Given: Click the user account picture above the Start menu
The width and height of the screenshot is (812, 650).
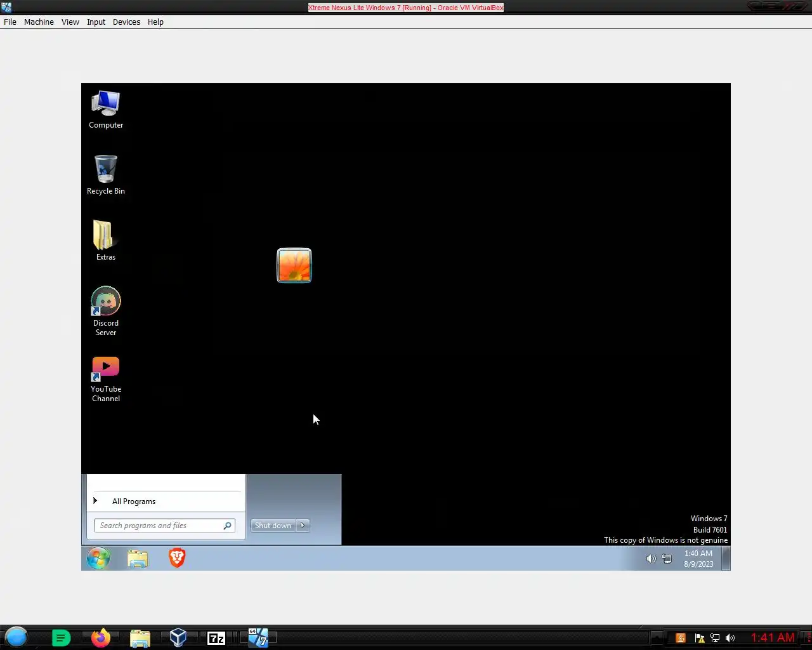Looking at the screenshot, I should [x=294, y=265].
